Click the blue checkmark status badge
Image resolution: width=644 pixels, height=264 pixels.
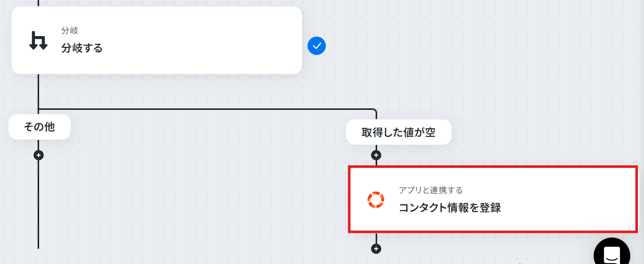click(x=317, y=46)
